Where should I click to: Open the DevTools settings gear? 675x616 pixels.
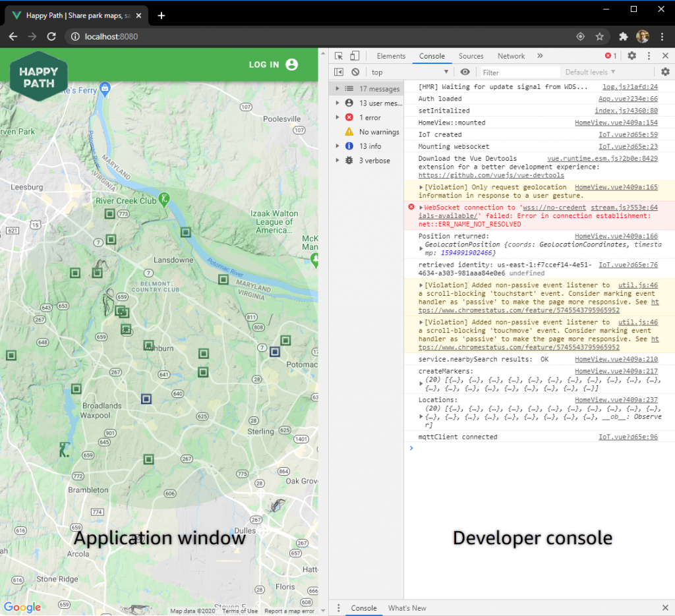tap(631, 55)
